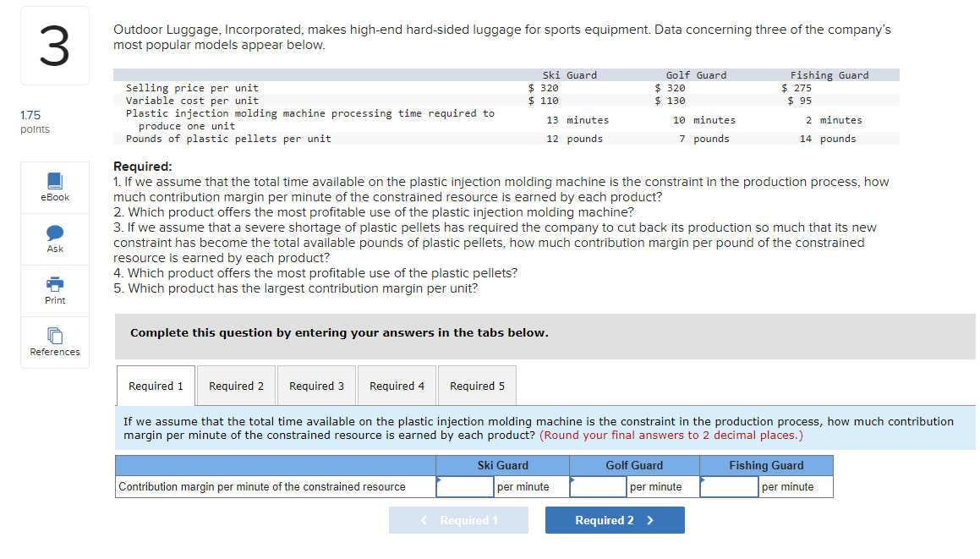This screenshot has height=559, width=980.
Task: Click the eBook label text
Action: [55, 197]
